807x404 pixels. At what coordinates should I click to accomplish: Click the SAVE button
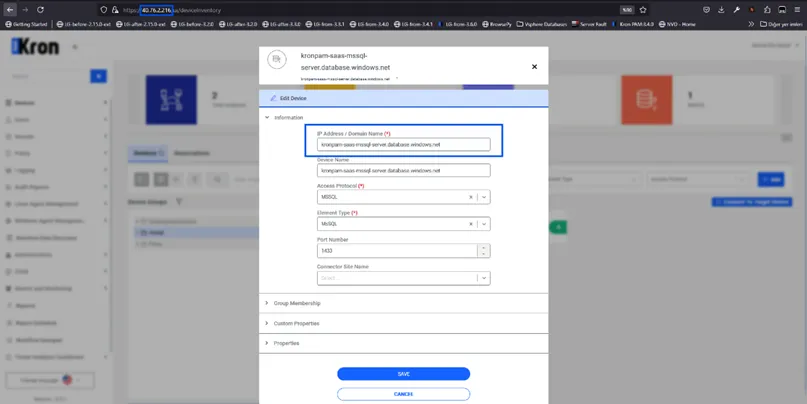click(x=404, y=374)
